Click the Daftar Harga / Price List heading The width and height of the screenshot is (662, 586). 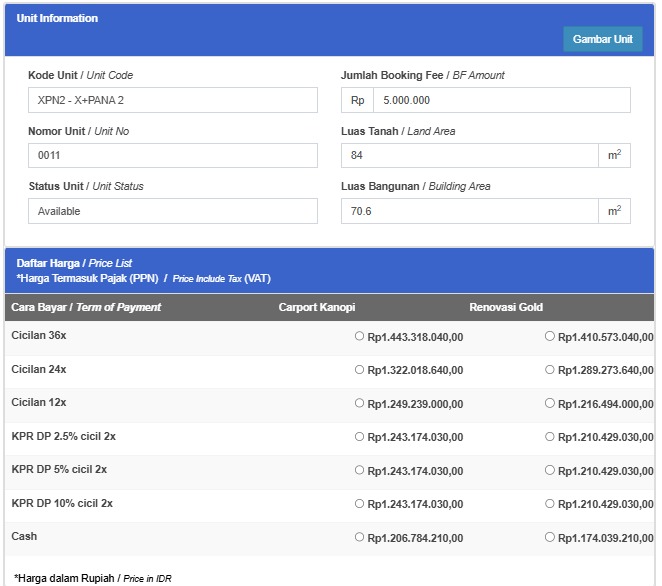point(74,263)
